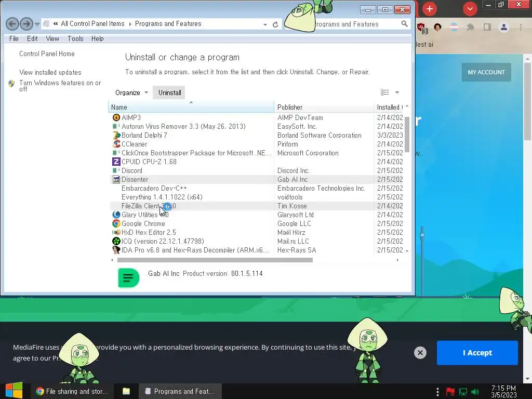Open View installed updates link

pyautogui.click(x=50, y=72)
